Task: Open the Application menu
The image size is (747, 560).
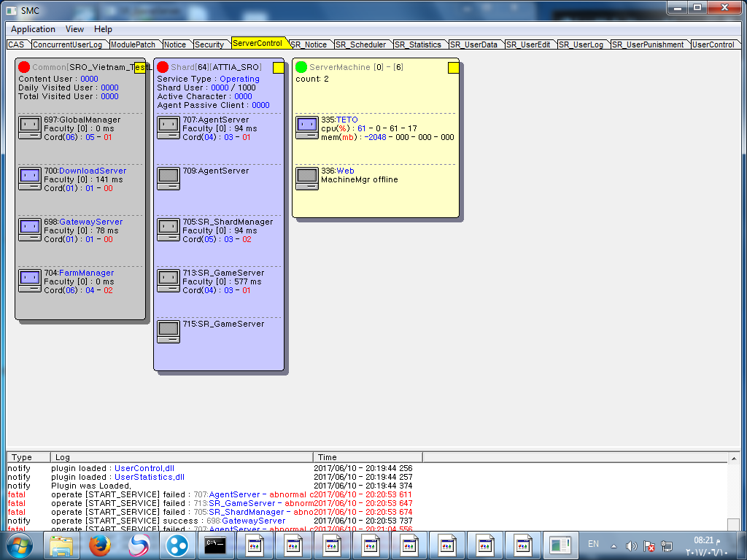Action: tap(33, 29)
